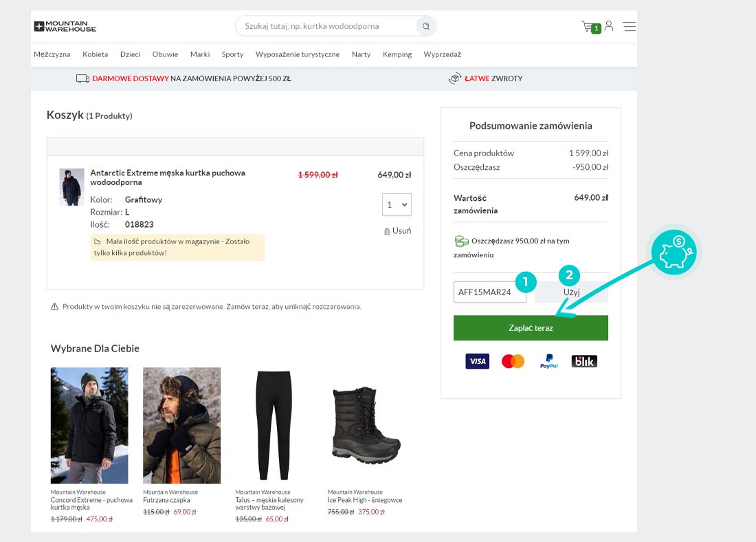This screenshot has width=756, height=542.
Task: Open the Mountain Warehouse logo home link
Action: [65, 26]
